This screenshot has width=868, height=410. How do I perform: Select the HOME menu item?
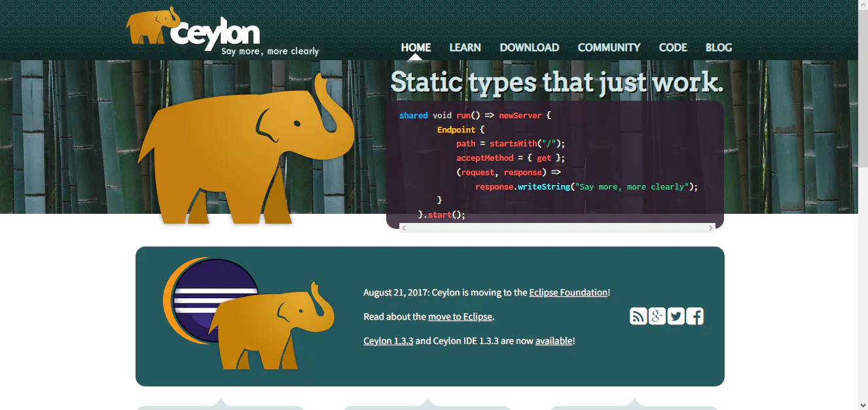[416, 47]
